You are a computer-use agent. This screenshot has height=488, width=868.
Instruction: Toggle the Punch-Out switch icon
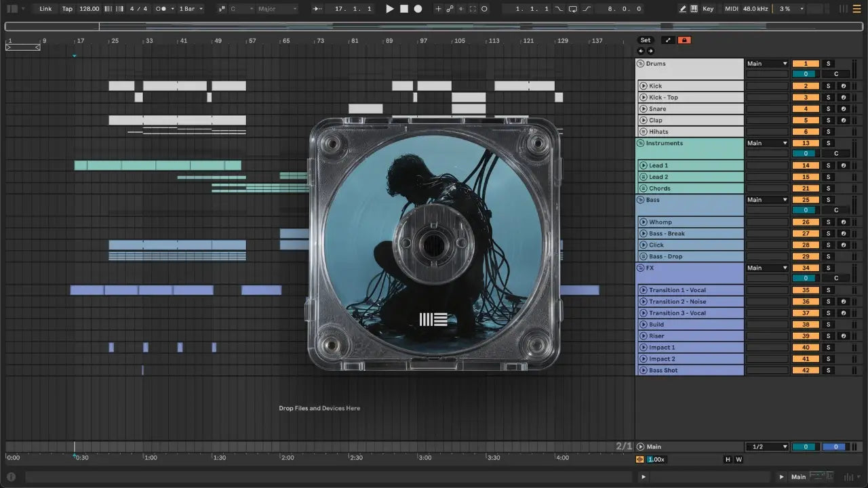[587, 9]
